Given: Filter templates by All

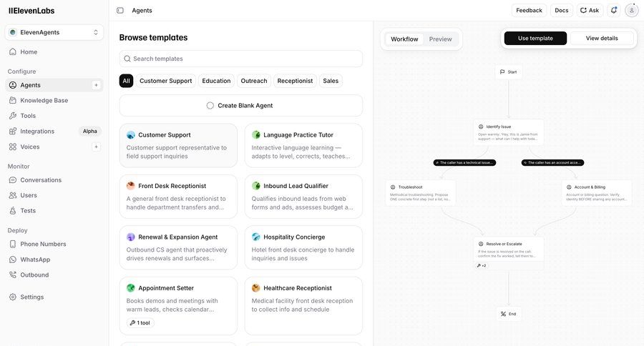Looking at the screenshot, I should pos(126,81).
